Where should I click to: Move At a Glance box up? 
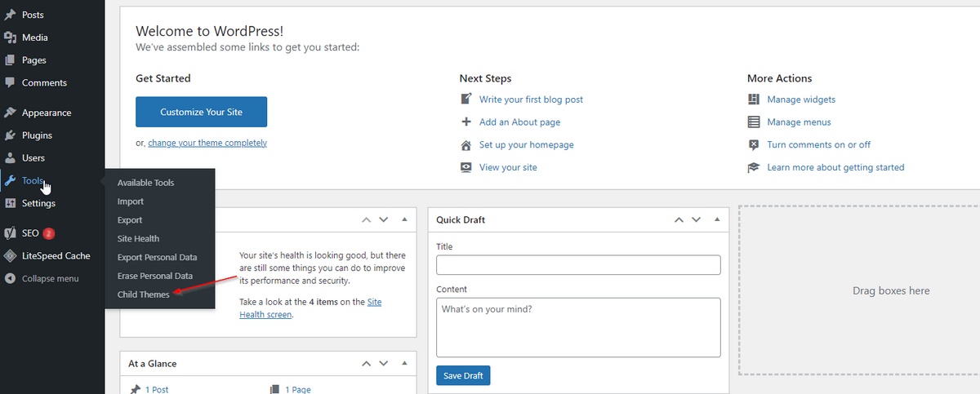coord(367,363)
